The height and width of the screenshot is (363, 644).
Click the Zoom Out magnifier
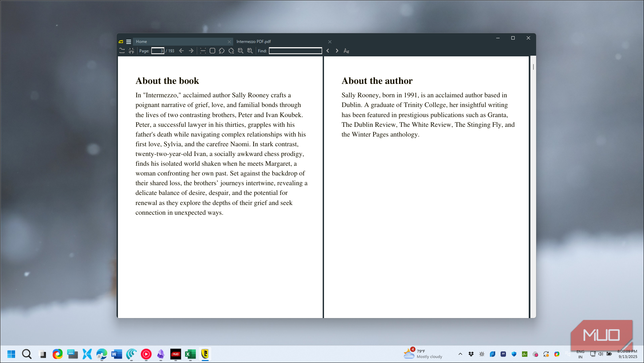point(241,51)
